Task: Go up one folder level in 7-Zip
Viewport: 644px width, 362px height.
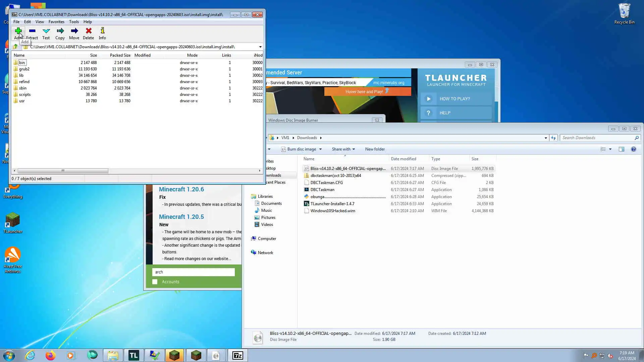Action: click(15, 47)
